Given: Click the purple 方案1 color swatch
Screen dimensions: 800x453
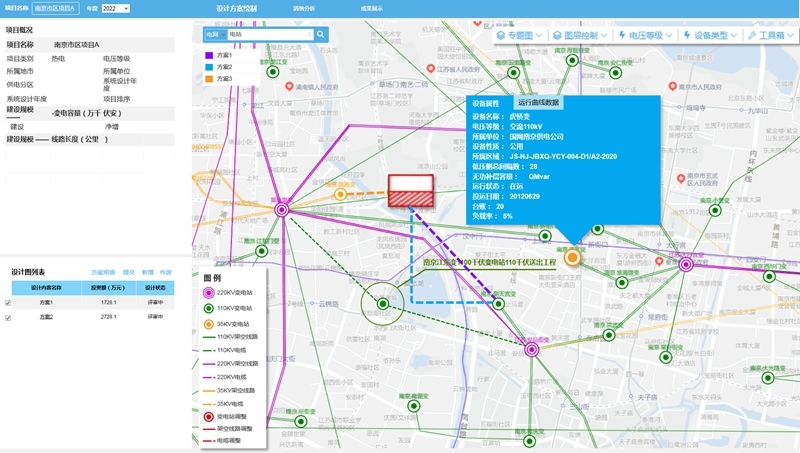Looking at the screenshot, I should click(x=209, y=55).
